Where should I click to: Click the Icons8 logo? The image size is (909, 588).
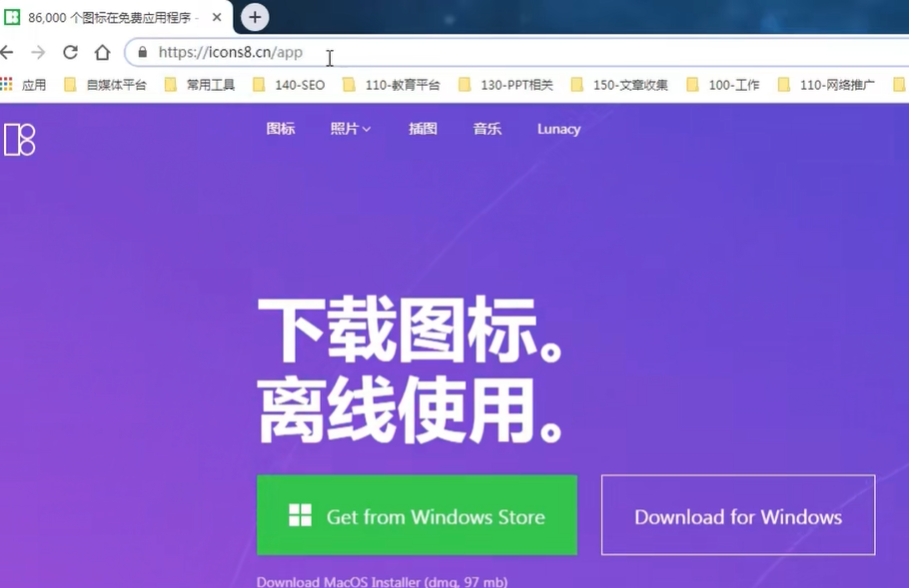20,140
